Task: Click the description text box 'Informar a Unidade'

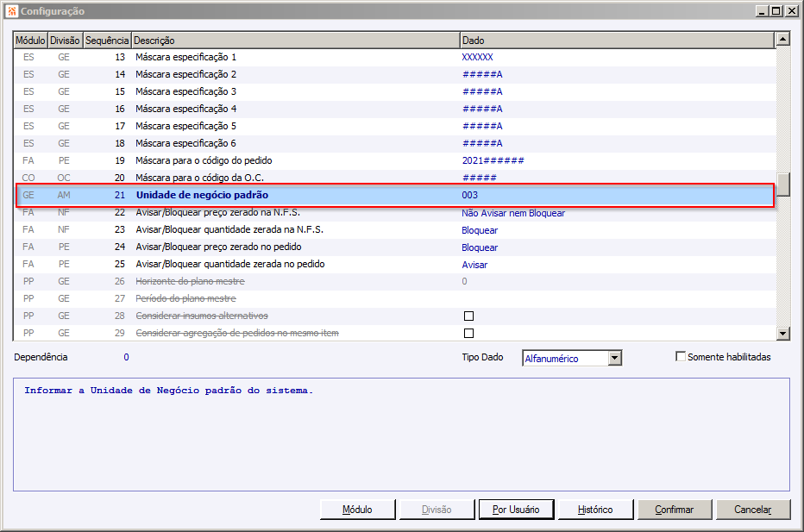Action: point(401,435)
